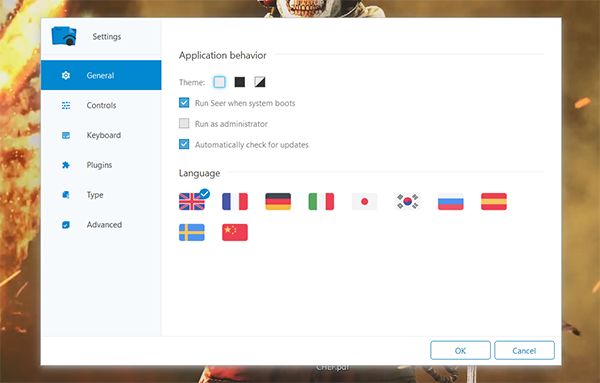Select the dark theme swatch
This screenshot has height=383, width=600.
(x=240, y=82)
